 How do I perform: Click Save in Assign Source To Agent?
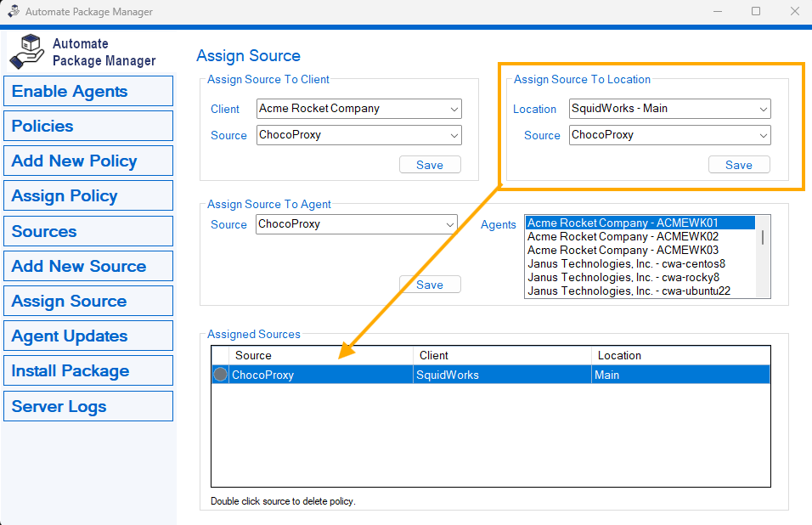(x=429, y=285)
